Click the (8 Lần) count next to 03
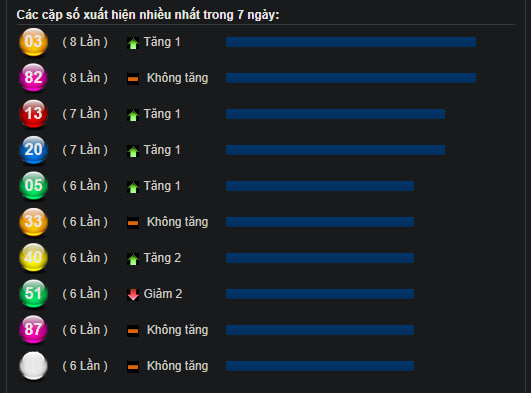Image resolution: width=531 pixels, height=393 pixels. [x=85, y=42]
